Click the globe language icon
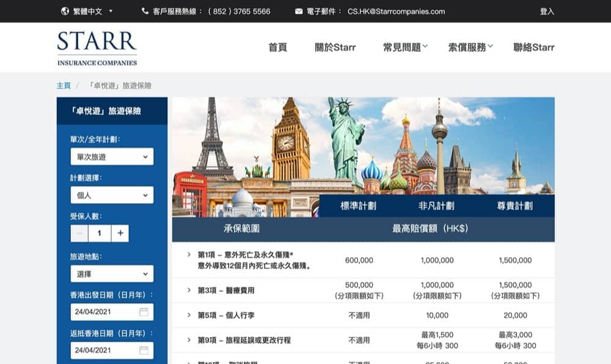This screenshot has height=364, width=611. pos(65,11)
